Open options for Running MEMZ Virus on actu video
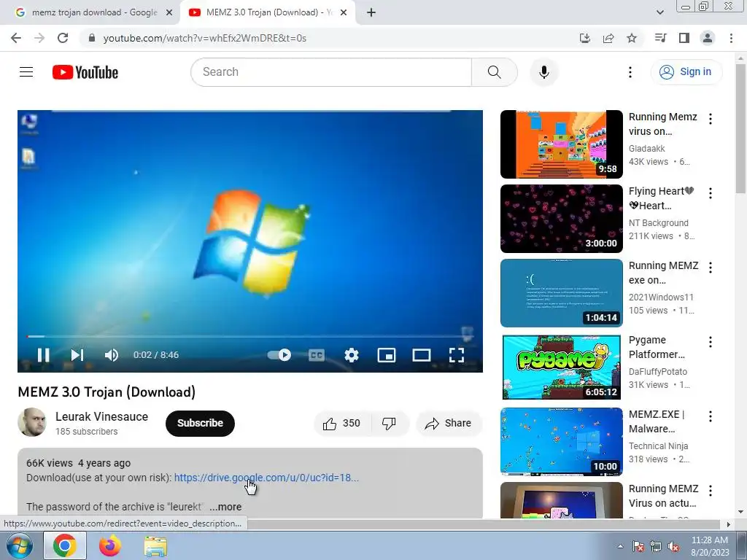The width and height of the screenshot is (747, 560). (710, 491)
